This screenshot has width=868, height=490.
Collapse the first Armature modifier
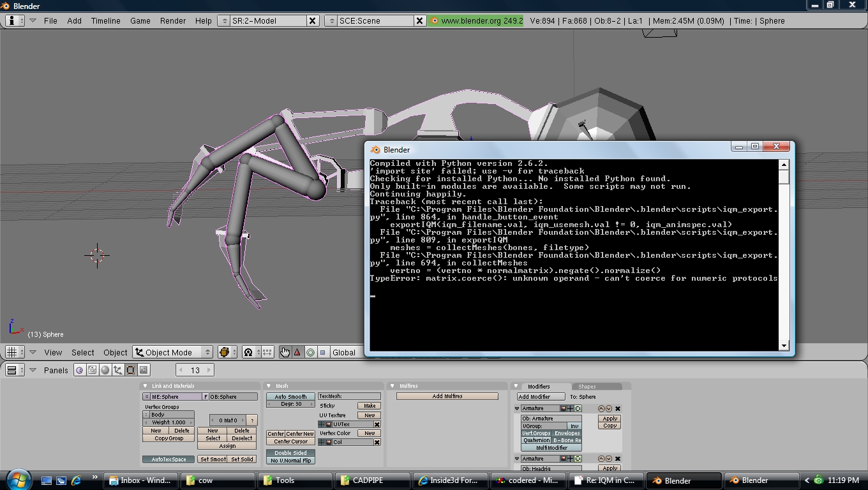pos(517,408)
